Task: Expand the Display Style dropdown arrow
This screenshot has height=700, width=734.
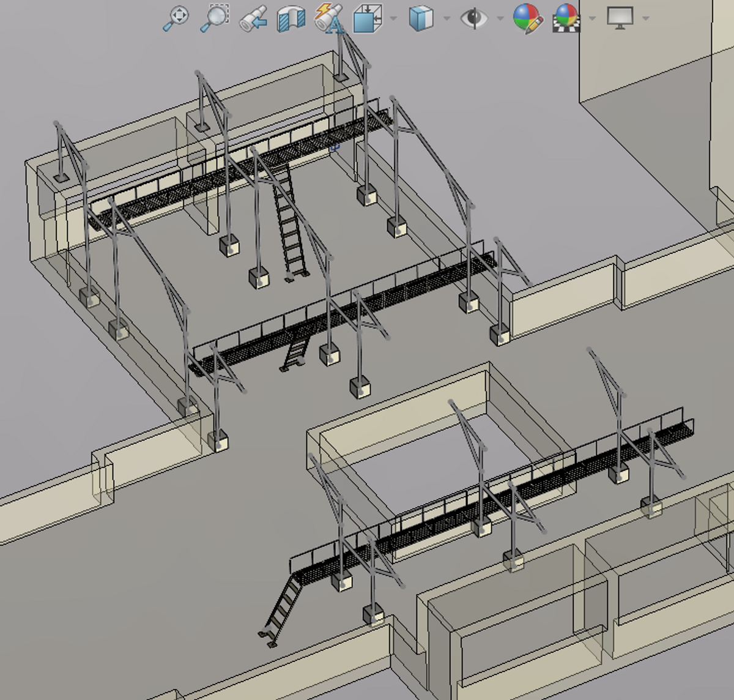Action: point(447,18)
